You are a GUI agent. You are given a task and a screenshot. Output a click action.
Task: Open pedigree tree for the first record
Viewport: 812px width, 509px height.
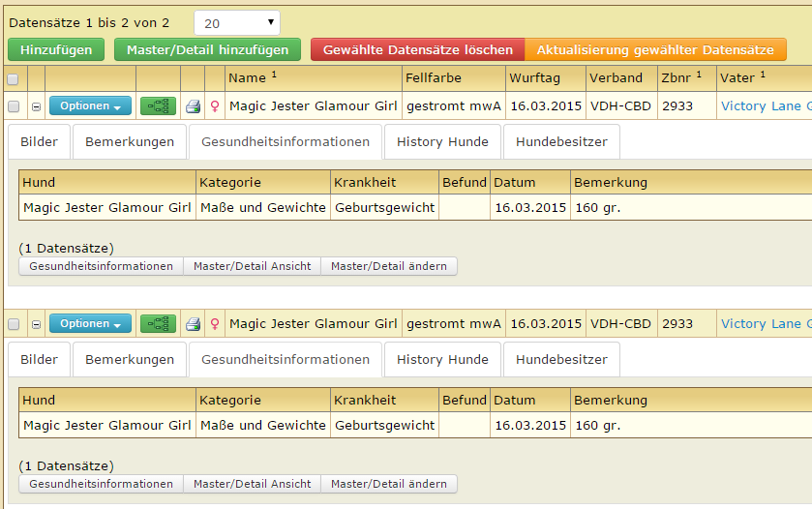[158, 106]
